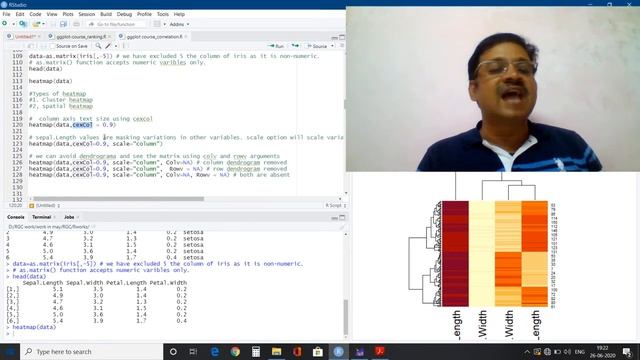Open the Code menu
This screenshot has width=640, height=360.
[35, 14]
